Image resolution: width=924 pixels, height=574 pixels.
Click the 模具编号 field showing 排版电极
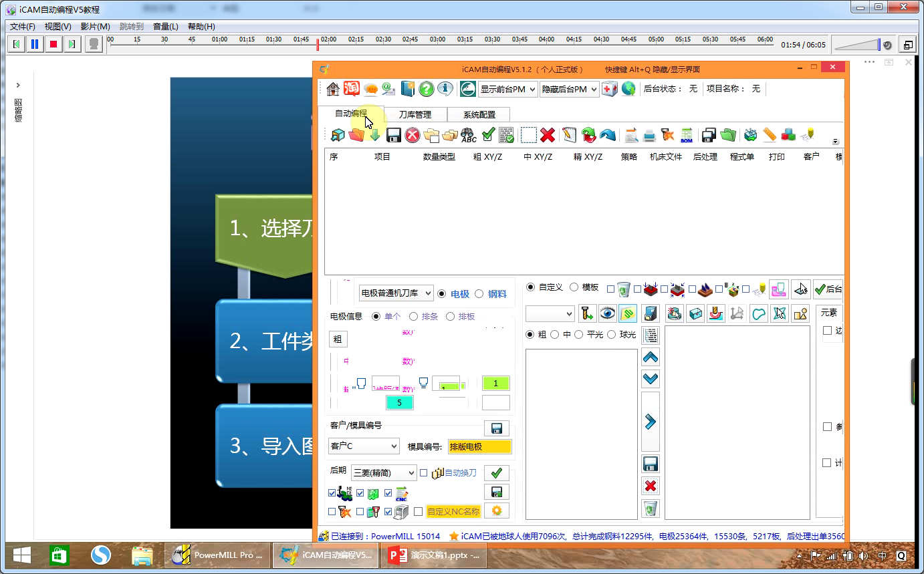pyautogui.click(x=479, y=446)
